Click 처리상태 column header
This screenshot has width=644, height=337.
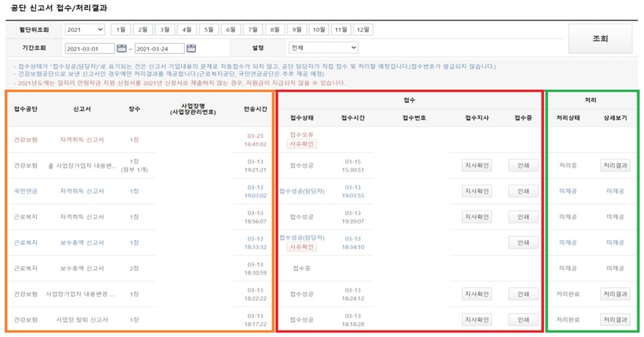(x=568, y=118)
